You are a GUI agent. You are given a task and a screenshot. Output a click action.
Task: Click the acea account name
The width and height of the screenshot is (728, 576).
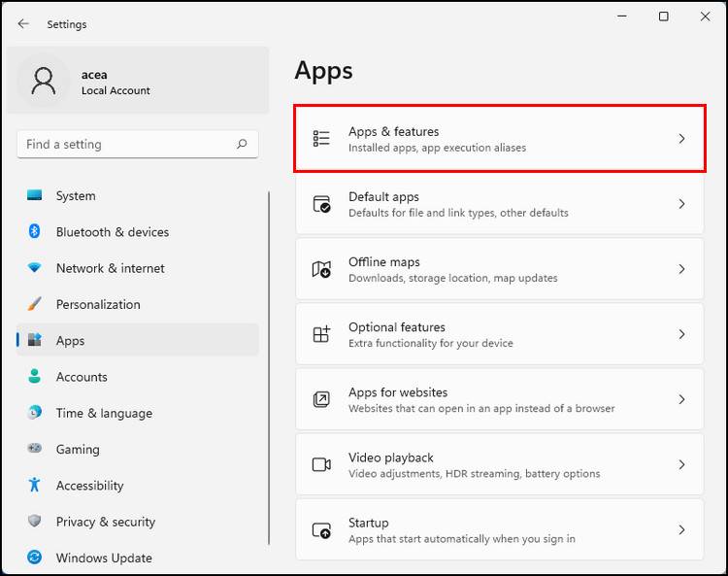coord(94,75)
